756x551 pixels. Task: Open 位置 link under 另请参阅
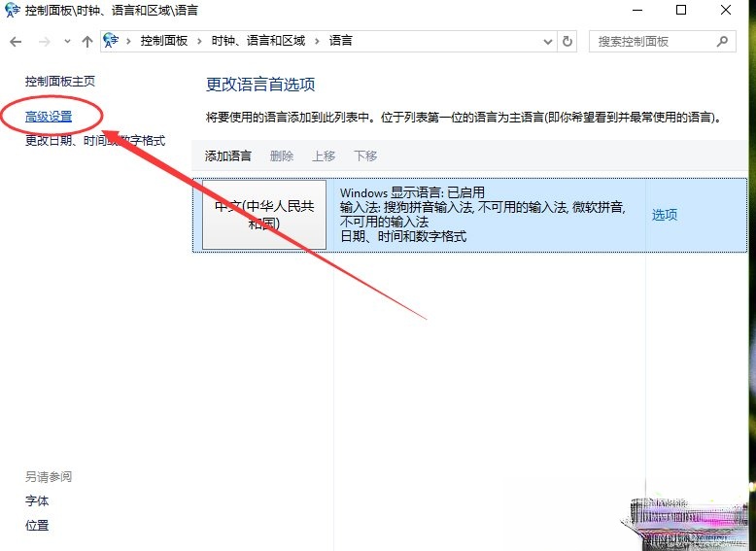coord(37,526)
